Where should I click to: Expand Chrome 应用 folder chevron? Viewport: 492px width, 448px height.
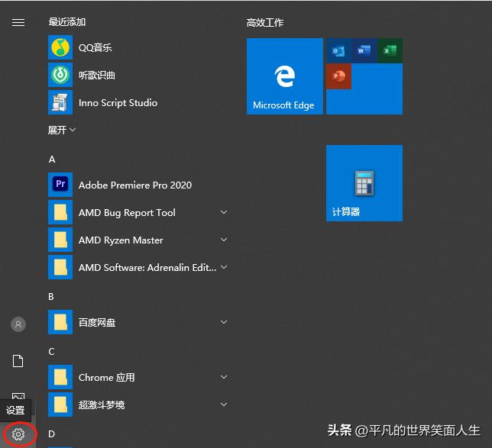pyautogui.click(x=224, y=377)
